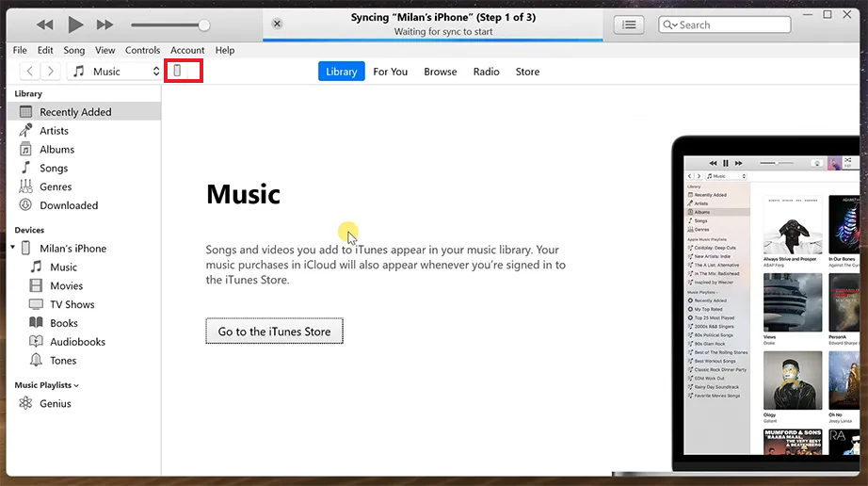Focus the Search field

pyautogui.click(x=725, y=24)
